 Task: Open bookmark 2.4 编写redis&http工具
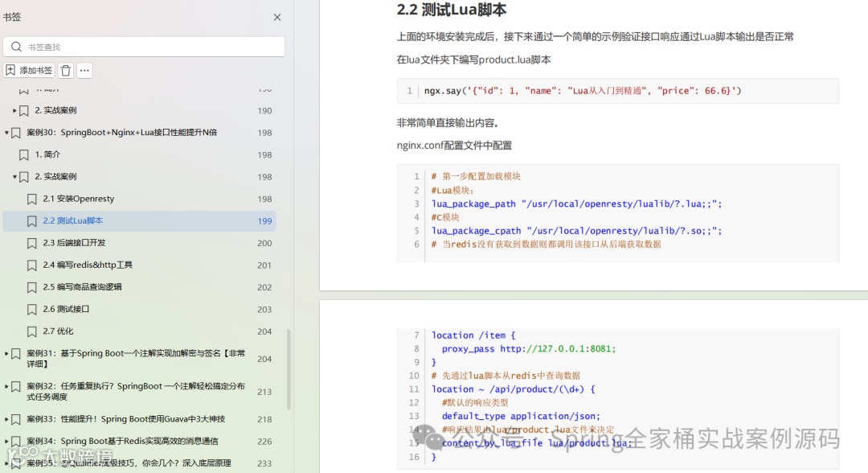88,265
